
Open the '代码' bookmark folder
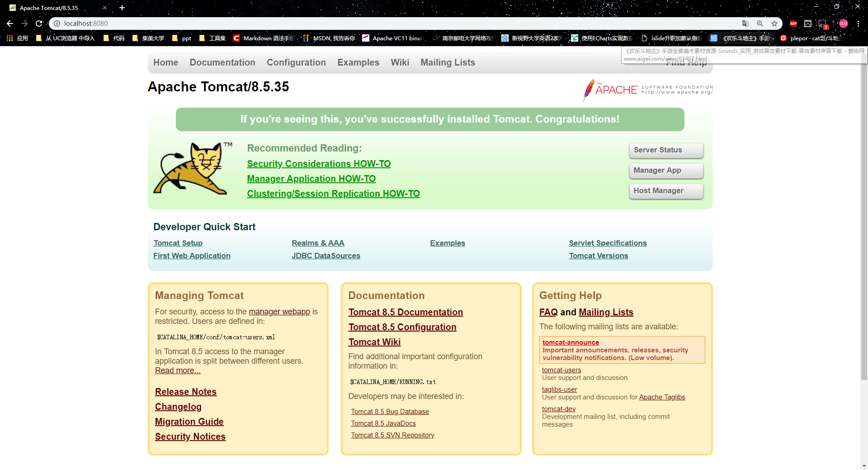coord(113,38)
